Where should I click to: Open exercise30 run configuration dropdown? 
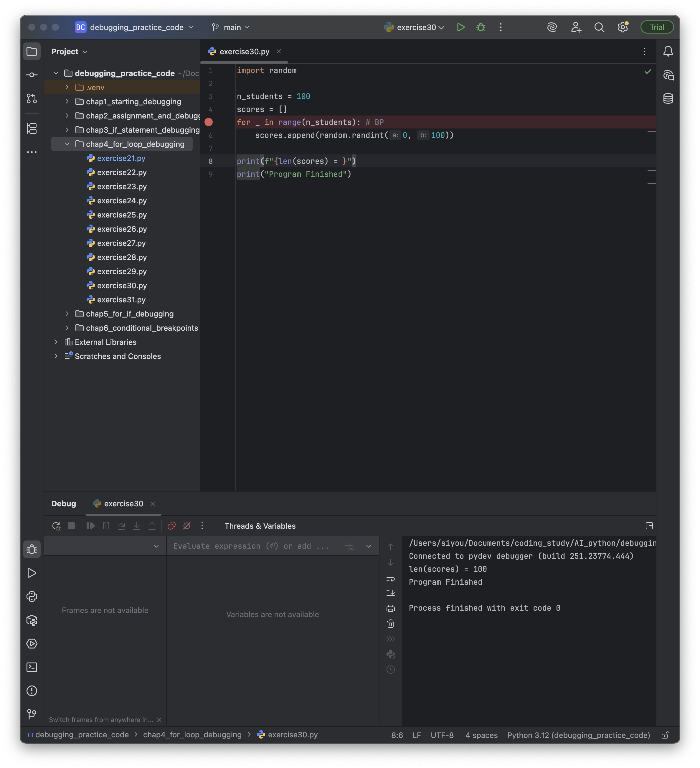[x=414, y=27]
